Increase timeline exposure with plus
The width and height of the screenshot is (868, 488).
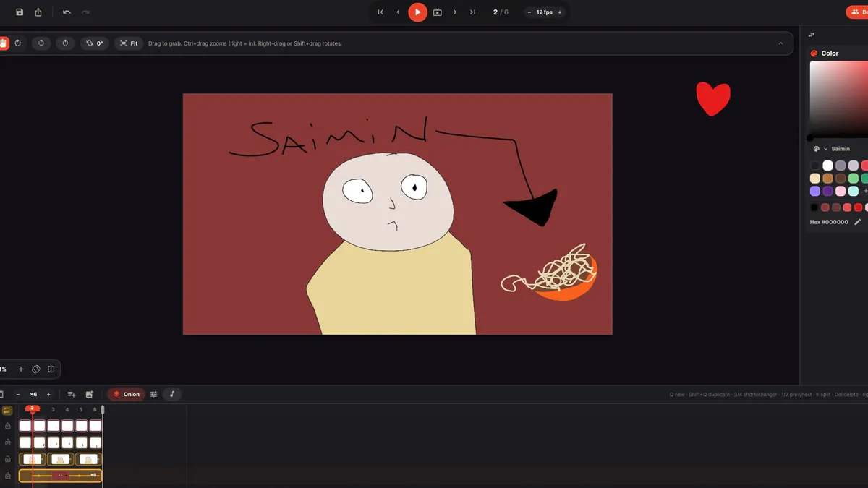(48, 395)
